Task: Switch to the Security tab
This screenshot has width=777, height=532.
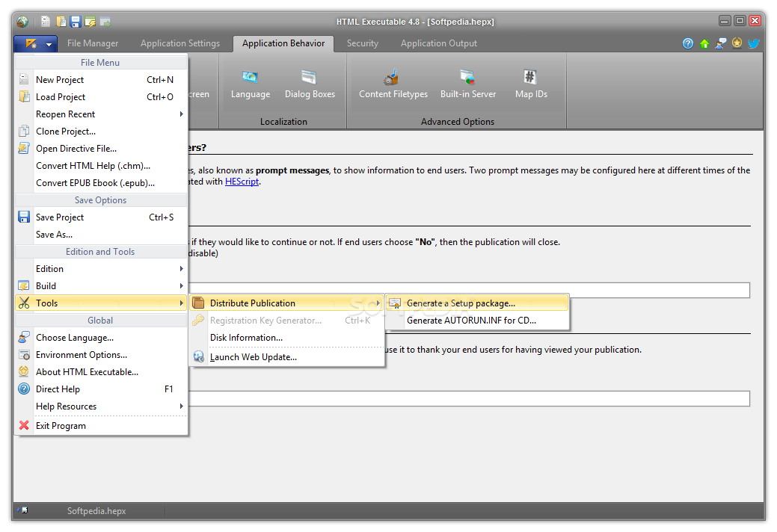Action: click(x=362, y=43)
